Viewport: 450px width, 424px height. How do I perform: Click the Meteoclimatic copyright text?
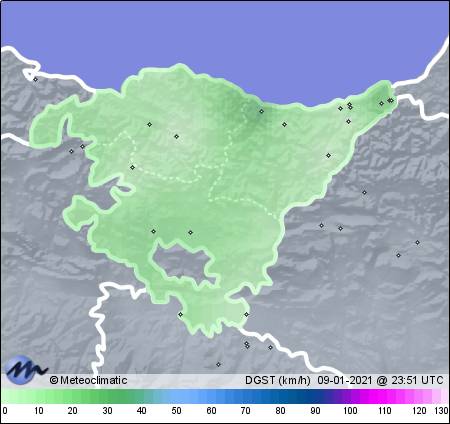pyautogui.click(x=88, y=380)
